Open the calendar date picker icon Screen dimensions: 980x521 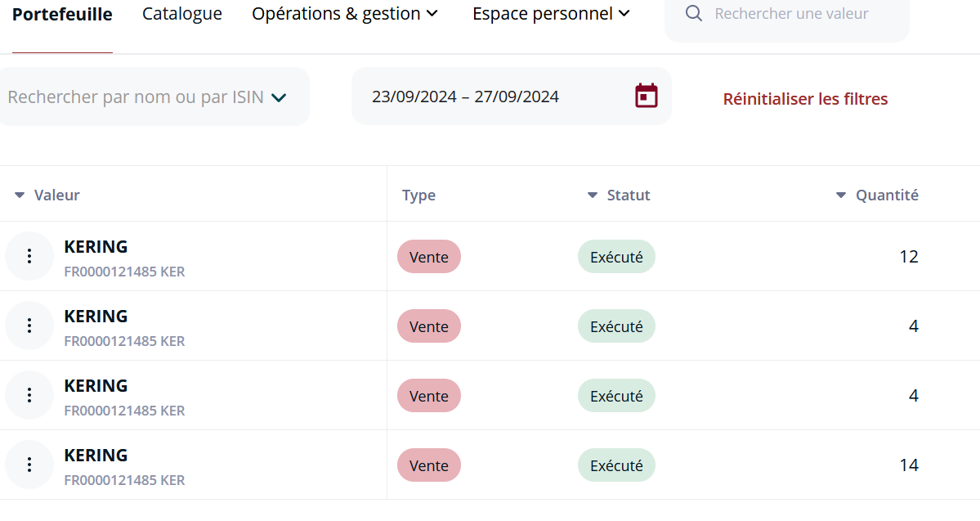pos(647,96)
